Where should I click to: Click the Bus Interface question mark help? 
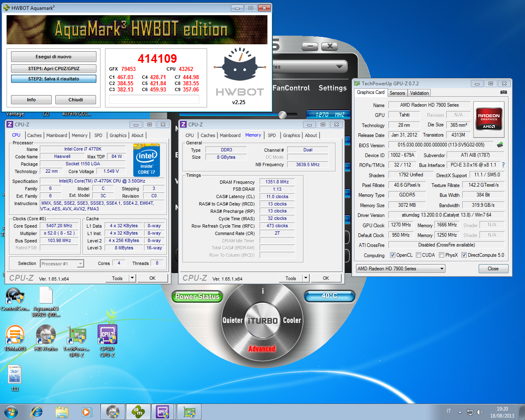tap(503, 165)
